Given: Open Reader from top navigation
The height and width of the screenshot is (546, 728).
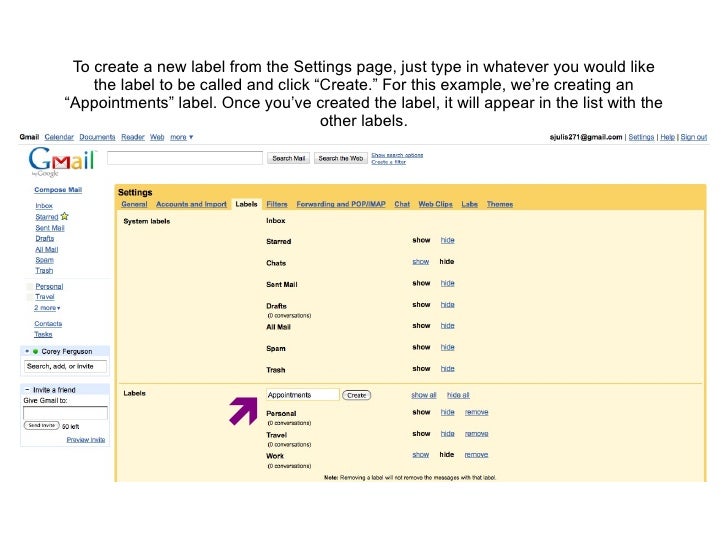Looking at the screenshot, I should [x=133, y=137].
